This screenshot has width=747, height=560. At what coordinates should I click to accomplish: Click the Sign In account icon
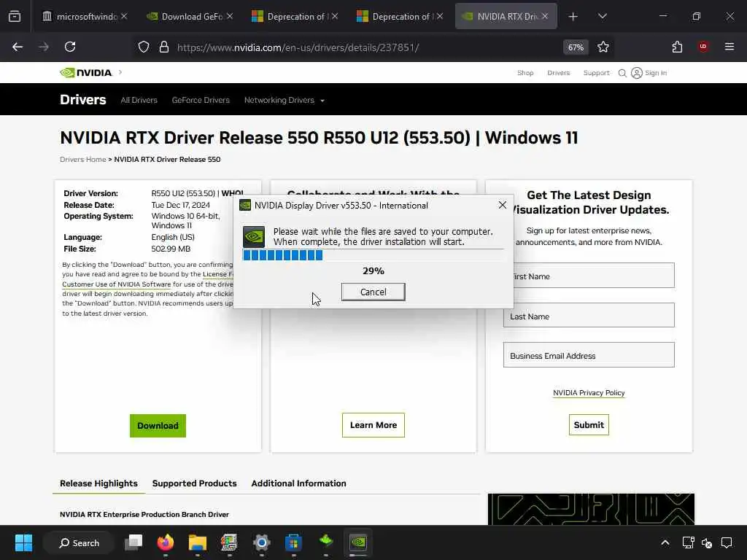(x=636, y=73)
